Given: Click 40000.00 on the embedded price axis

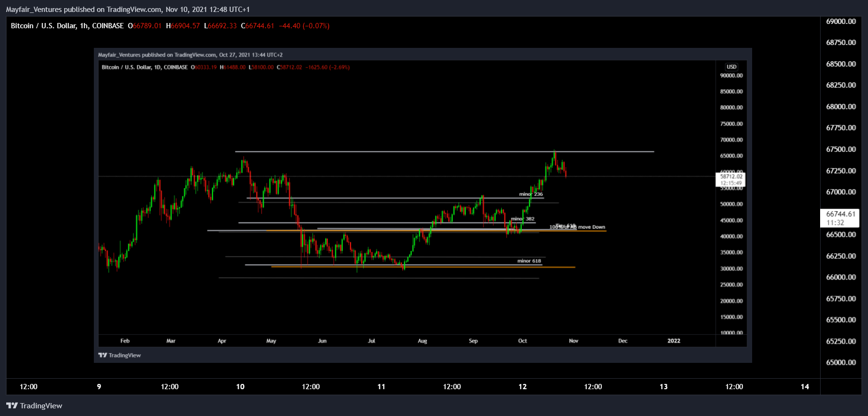Looking at the screenshot, I should coord(731,236).
